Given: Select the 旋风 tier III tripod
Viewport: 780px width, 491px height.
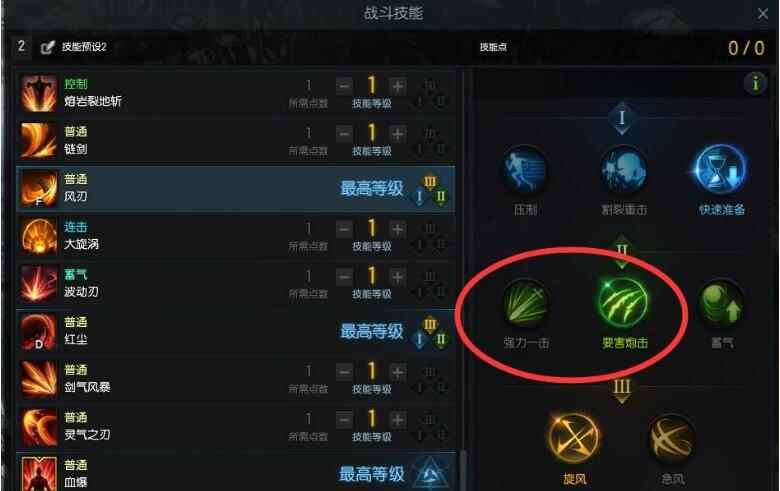Looking at the screenshot, I should [x=575, y=438].
